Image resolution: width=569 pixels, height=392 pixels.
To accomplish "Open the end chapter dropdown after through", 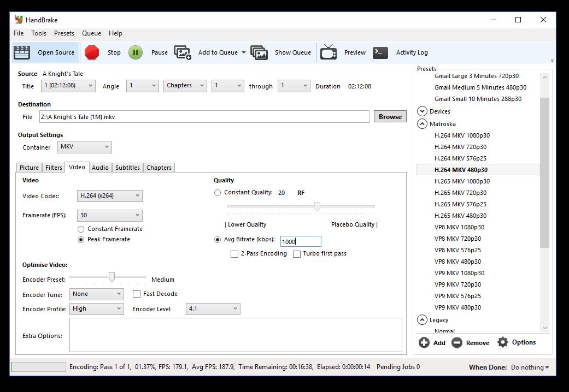I will (x=294, y=86).
